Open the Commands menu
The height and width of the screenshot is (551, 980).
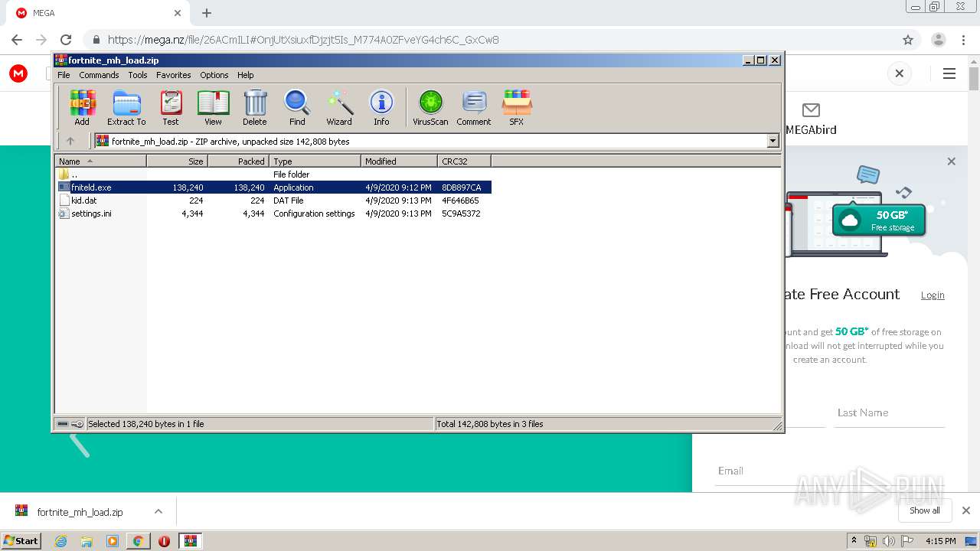coord(99,75)
